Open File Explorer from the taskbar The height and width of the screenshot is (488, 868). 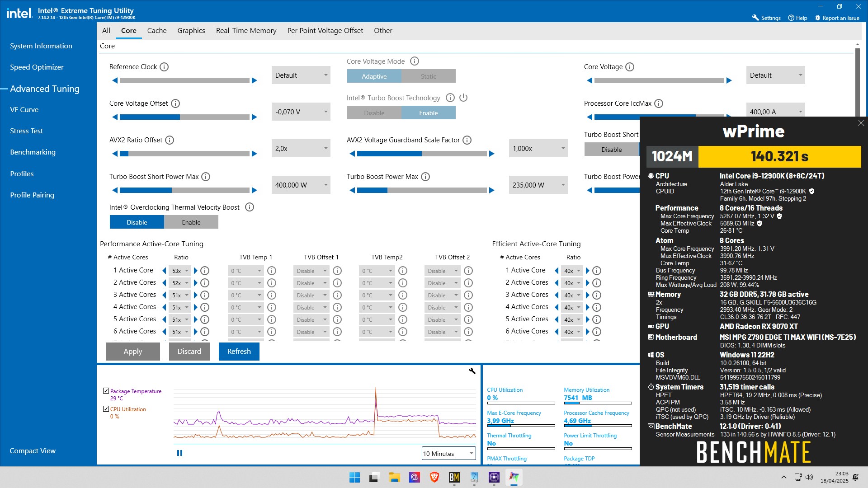(x=394, y=477)
